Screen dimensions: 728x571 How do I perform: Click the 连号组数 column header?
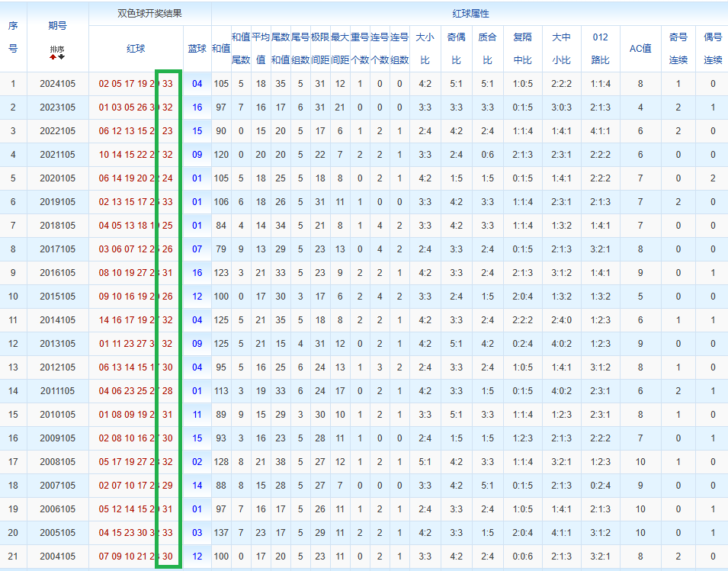coord(399,48)
